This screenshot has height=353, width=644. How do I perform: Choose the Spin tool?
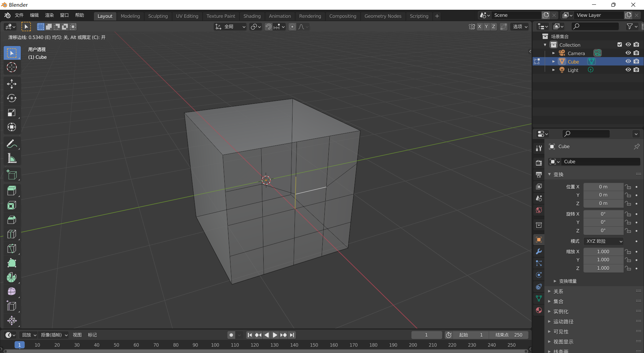coord(12,277)
